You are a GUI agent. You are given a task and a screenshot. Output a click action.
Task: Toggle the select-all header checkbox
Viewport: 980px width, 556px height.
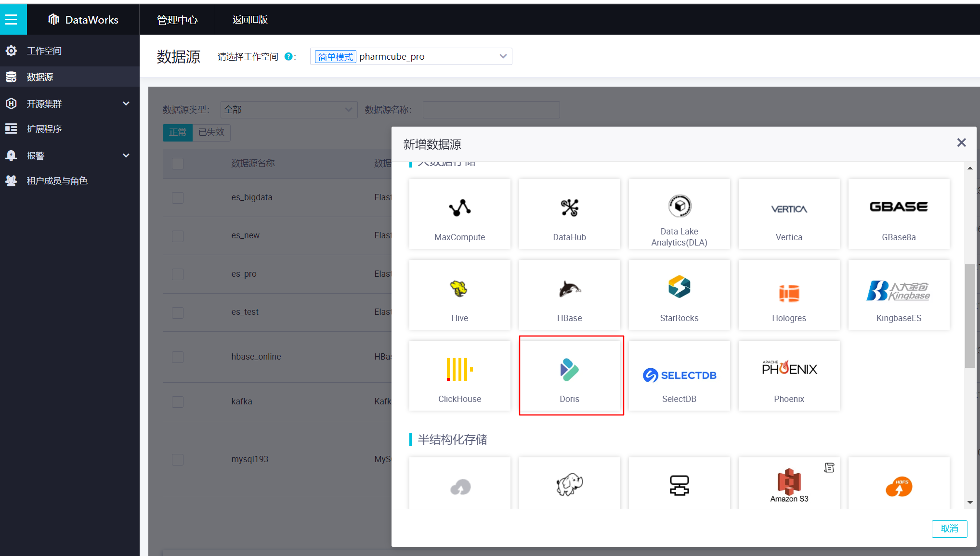point(178,164)
